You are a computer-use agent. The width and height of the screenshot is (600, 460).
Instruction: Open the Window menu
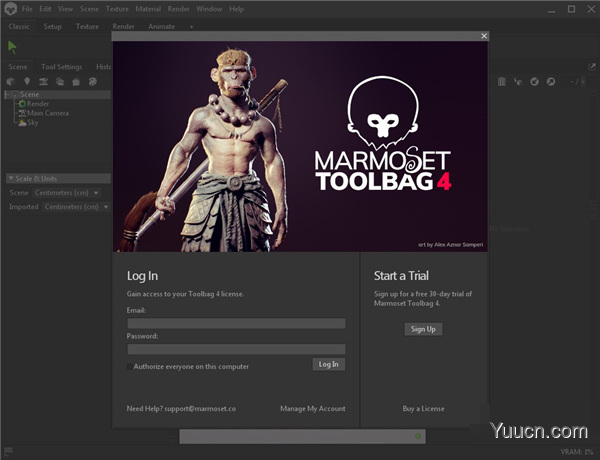[209, 9]
